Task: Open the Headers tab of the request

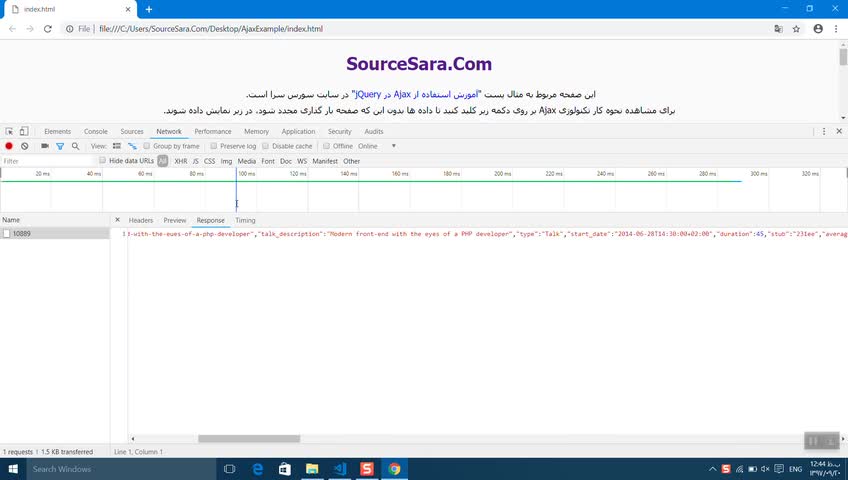Action: pyautogui.click(x=141, y=220)
